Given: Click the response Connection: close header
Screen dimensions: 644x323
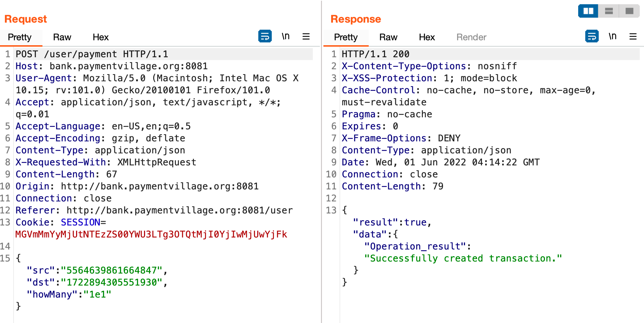Looking at the screenshot, I should point(390,174).
